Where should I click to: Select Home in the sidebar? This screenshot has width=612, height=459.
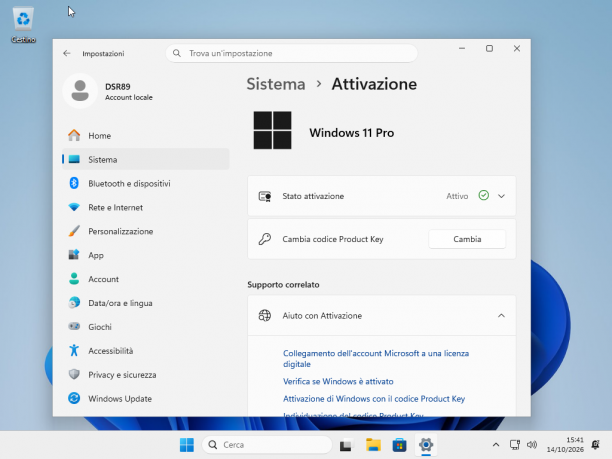pyautogui.click(x=146, y=135)
